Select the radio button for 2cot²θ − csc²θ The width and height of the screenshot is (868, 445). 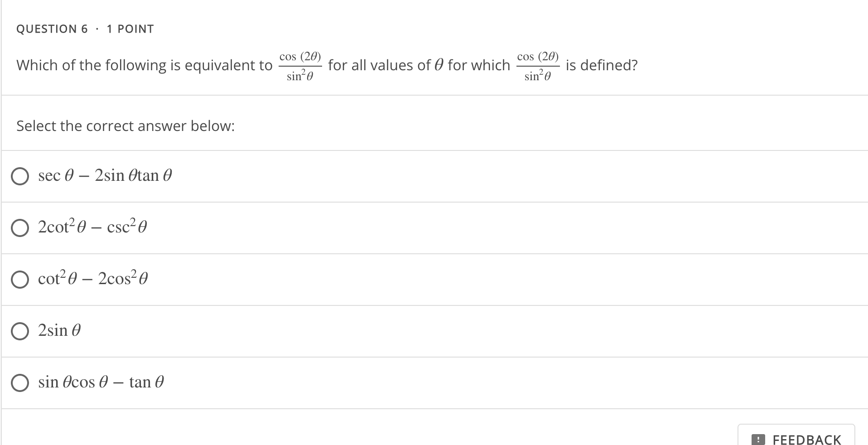coord(19,228)
